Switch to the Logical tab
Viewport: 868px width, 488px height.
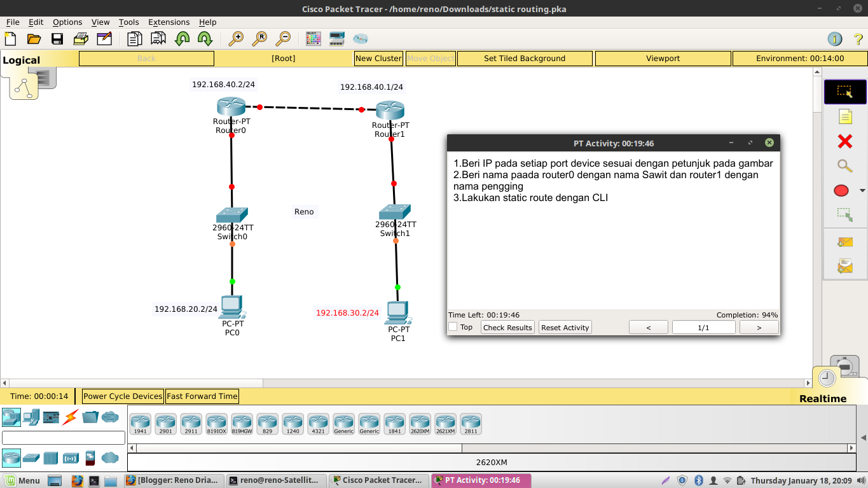pos(21,59)
